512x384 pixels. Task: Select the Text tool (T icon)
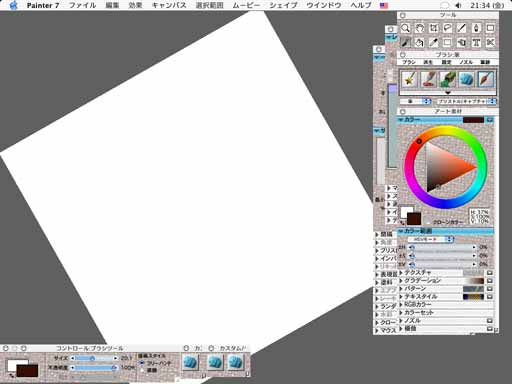click(476, 43)
